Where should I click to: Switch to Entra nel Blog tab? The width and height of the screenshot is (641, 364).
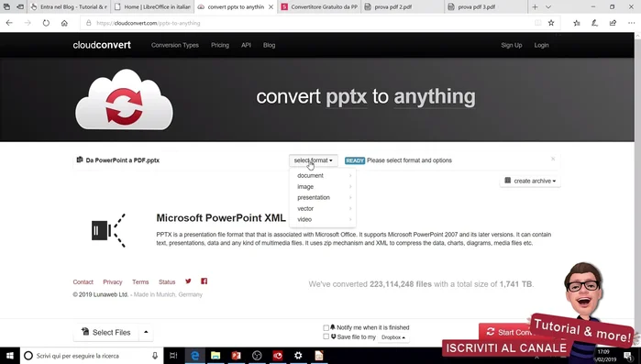(x=70, y=7)
